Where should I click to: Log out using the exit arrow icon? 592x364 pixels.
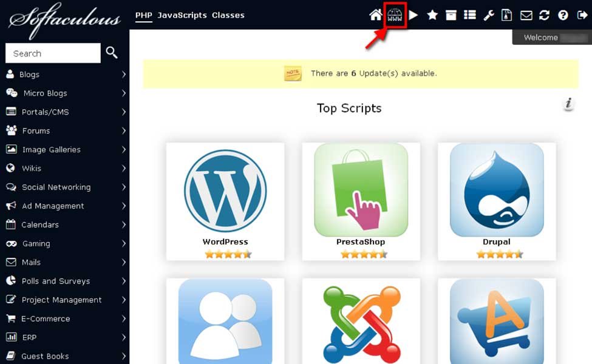[x=582, y=15]
